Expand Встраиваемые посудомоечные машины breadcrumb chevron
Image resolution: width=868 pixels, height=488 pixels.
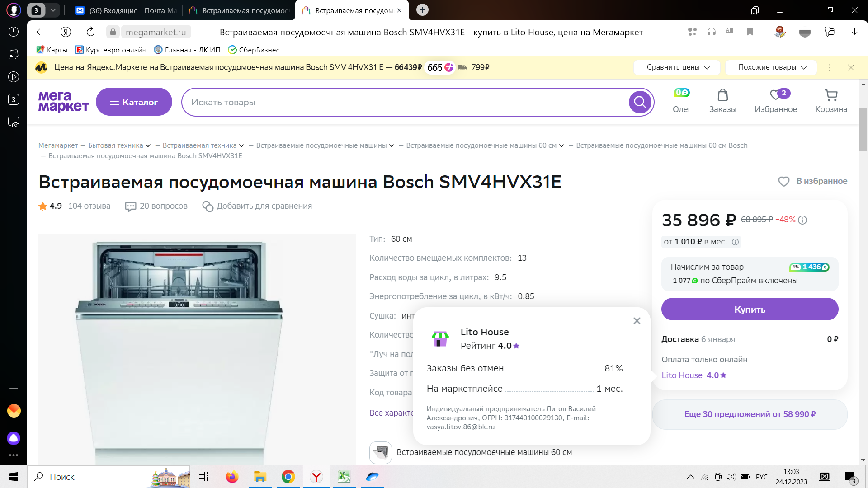[392, 145]
